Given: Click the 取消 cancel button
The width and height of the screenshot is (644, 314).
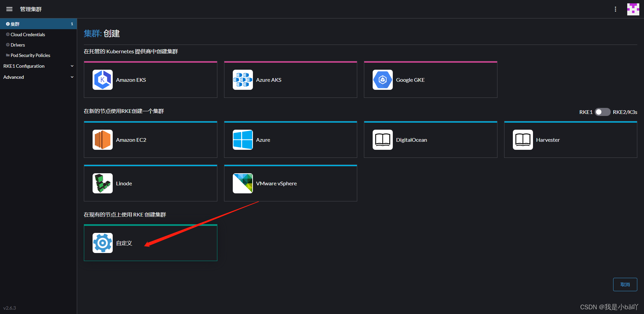Looking at the screenshot, I should 625,285.
